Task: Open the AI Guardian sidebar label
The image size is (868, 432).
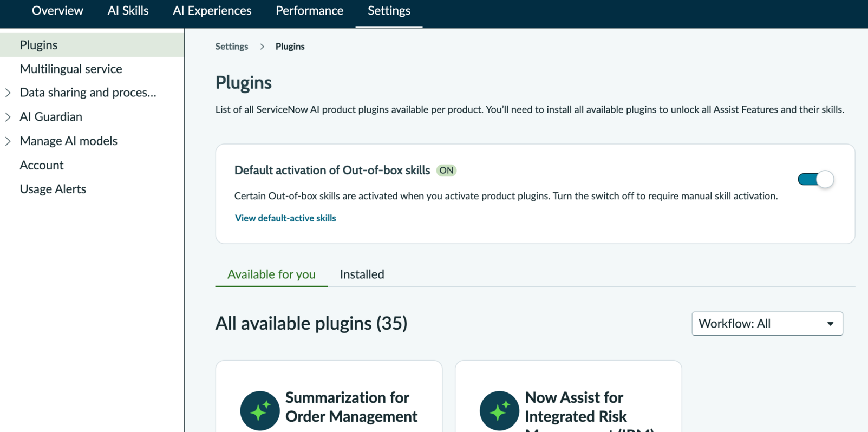Action: pyautogui.click(x=51, y=117)
